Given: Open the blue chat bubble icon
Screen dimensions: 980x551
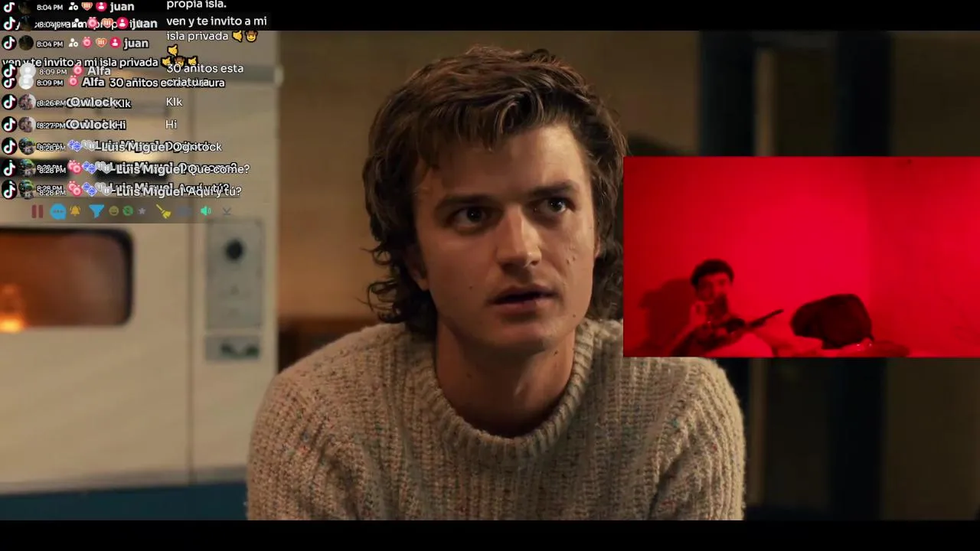Looking at the screenshot, I should [58, 212].
